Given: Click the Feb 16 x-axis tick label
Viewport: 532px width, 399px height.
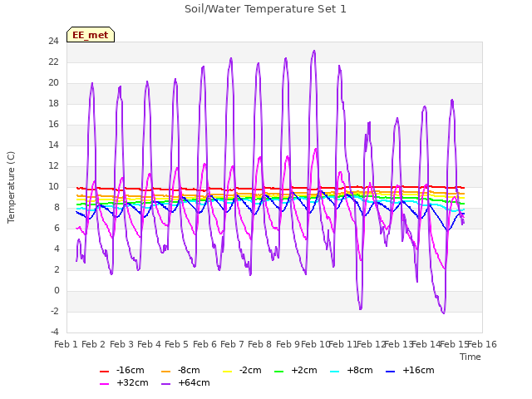Looking at the screenshot, I should [x=482, y=344].
